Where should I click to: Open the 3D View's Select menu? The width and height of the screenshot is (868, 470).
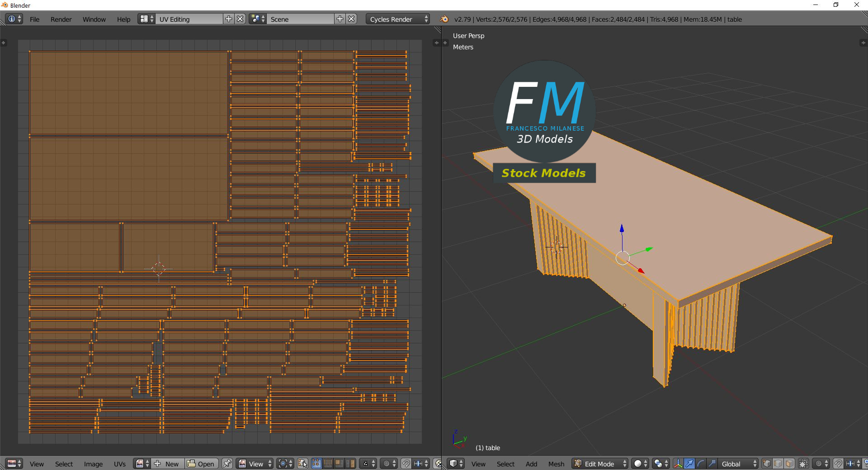(505, 464)
